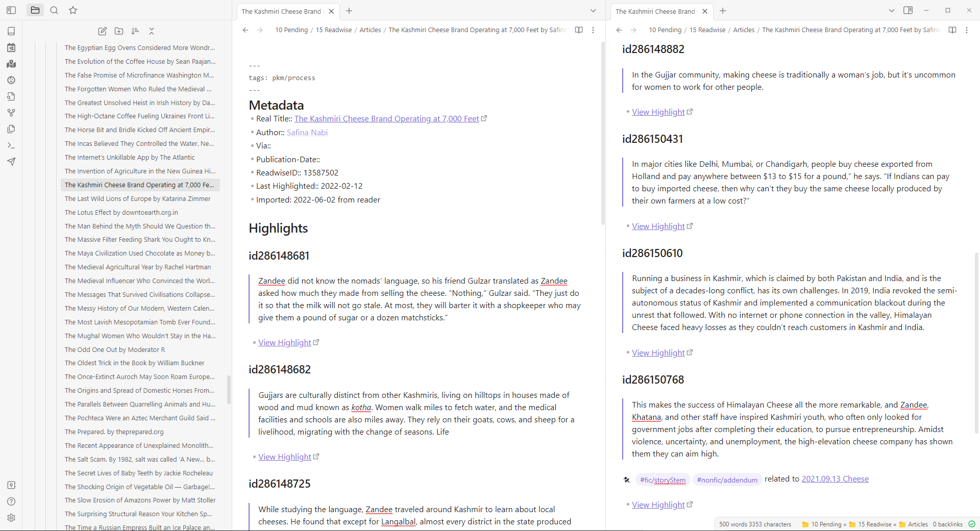Collapse all folders in file explorer
The image size is (980, 531).
pyautogui.click(x=152, y=31)
